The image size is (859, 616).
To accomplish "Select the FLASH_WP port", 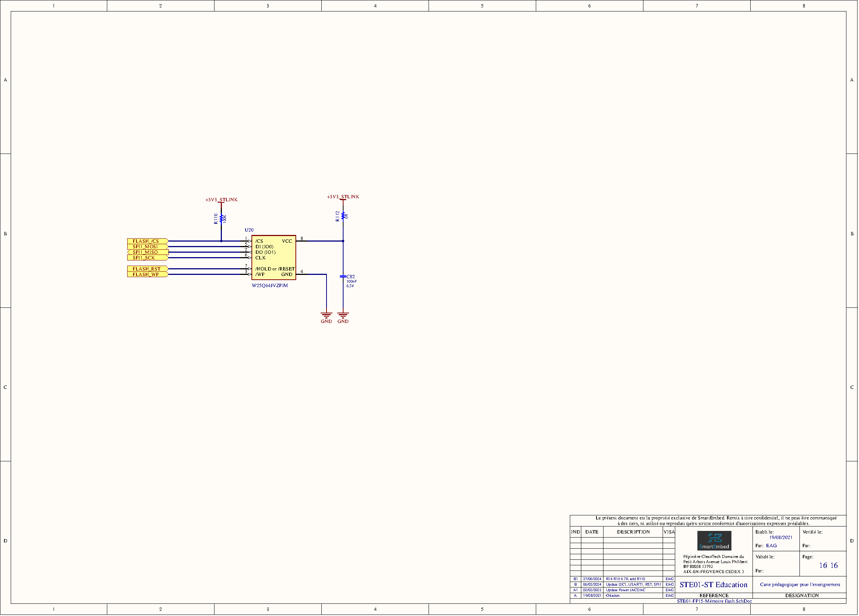I will tap(147, 274).
